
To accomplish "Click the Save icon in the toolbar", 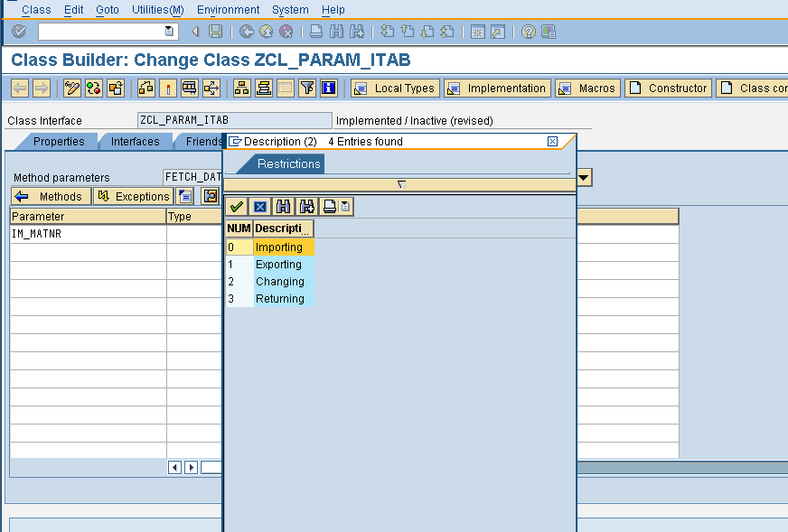I will click(214, 31).
